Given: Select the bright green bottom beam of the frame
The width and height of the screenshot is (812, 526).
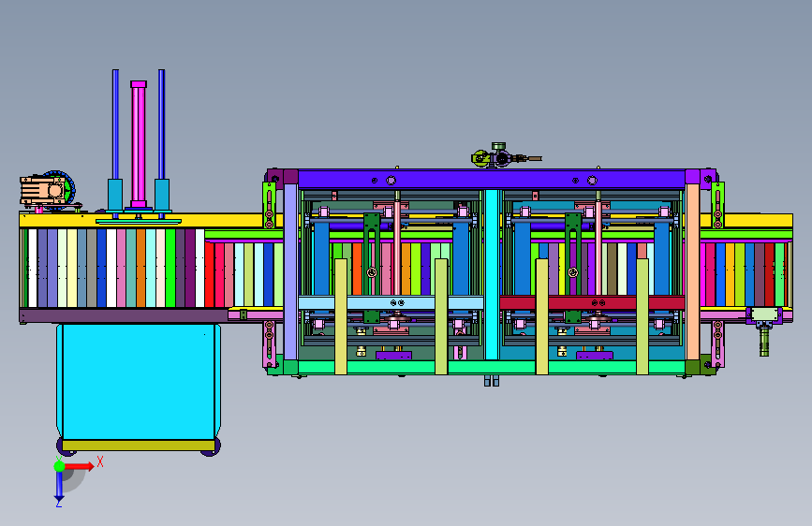Looking at the screenshot, I should [492, 367].
